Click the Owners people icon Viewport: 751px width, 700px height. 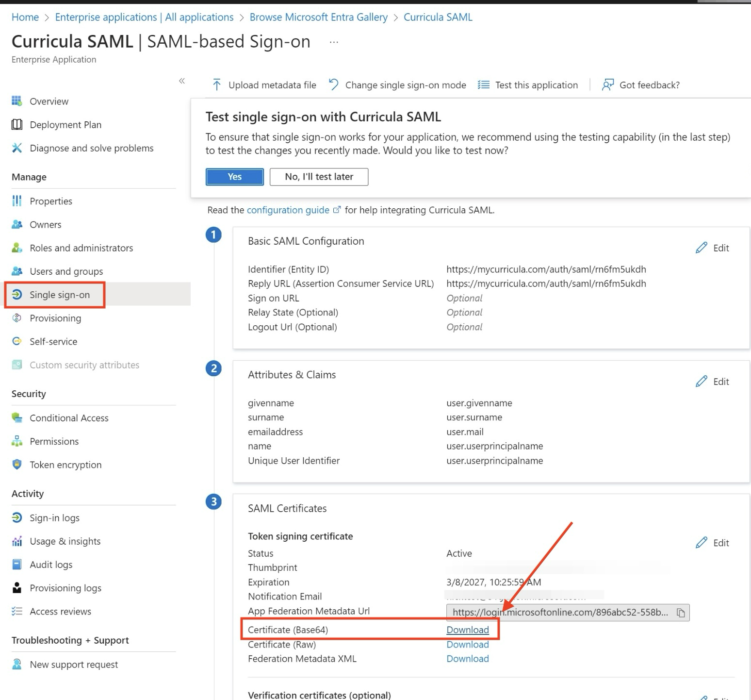tap(17, 224)
